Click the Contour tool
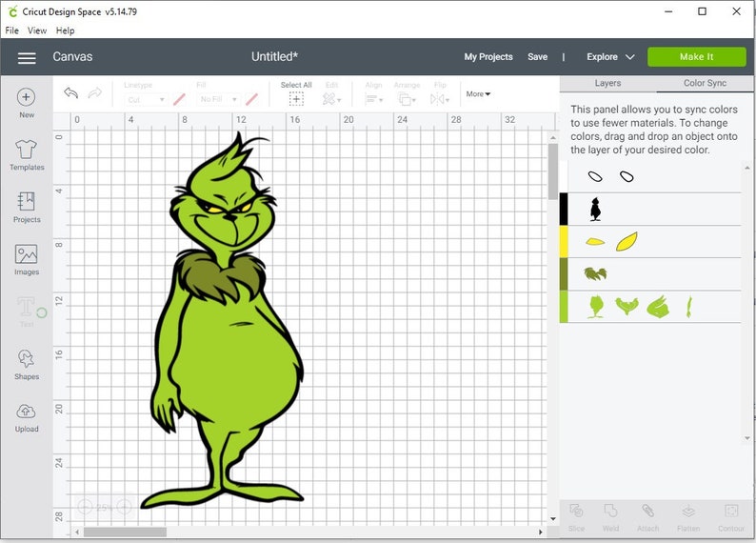The width and height of the screenshot is (756, 543). 731,518
